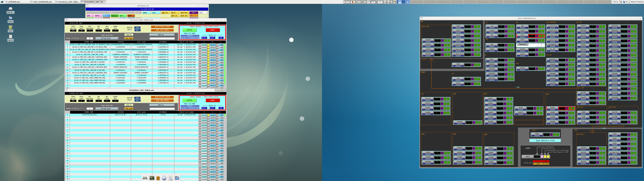
Task: Open the orange file cabinet dock icon
Action: point(158,178)
